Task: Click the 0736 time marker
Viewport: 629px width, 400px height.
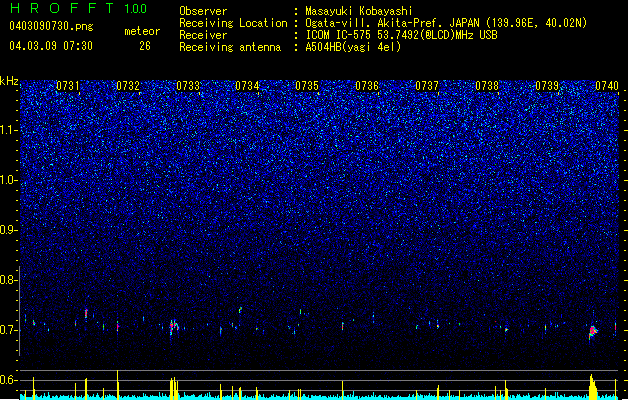Action: click(367, 86)
